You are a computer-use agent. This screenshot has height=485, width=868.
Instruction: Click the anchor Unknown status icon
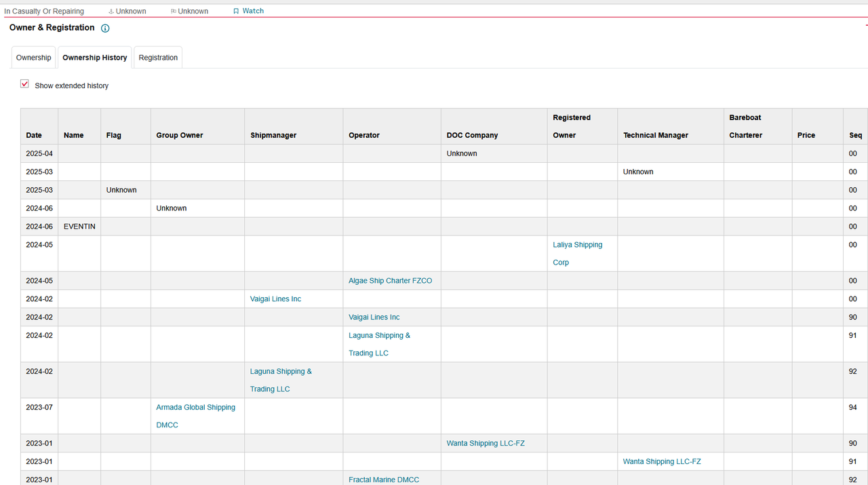111,12
